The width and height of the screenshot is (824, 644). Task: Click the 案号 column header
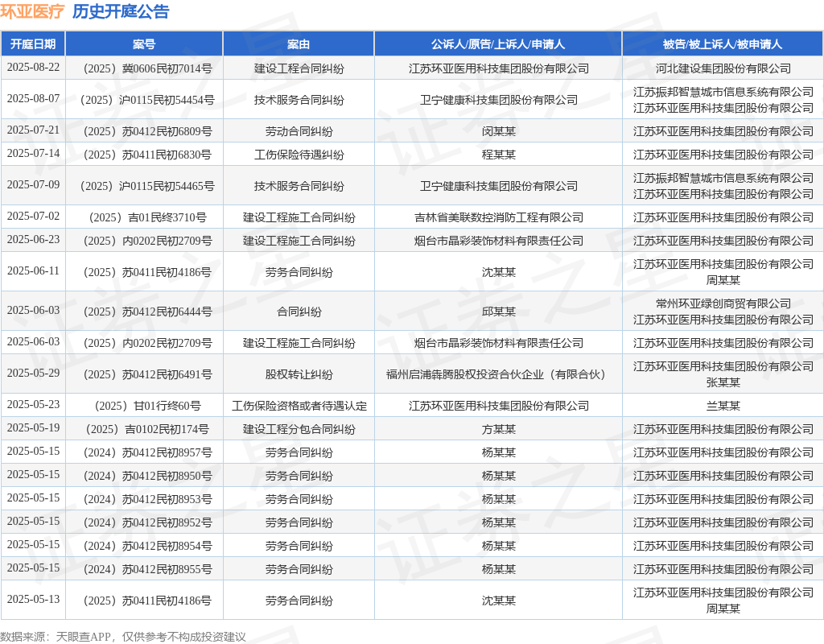point(144,44)
